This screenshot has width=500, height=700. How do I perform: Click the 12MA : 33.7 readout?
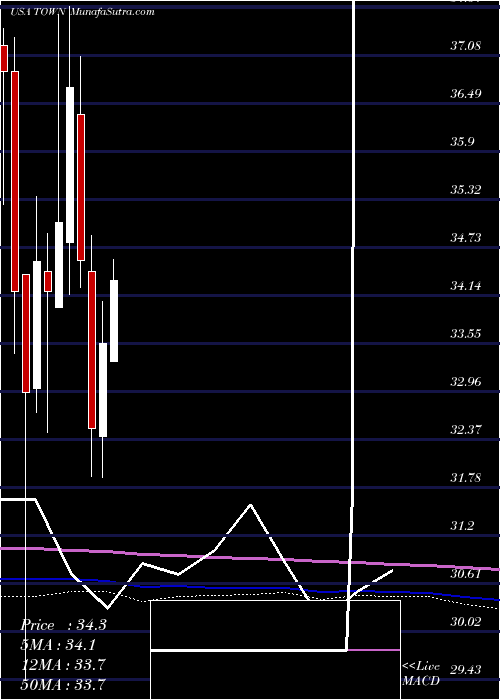pyautogui.click(x=63, y=665)
